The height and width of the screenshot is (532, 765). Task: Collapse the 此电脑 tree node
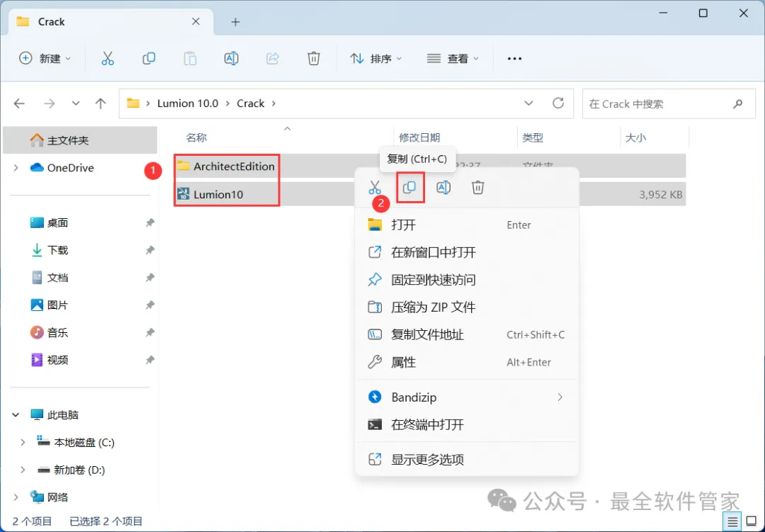[x=16, y=415]
